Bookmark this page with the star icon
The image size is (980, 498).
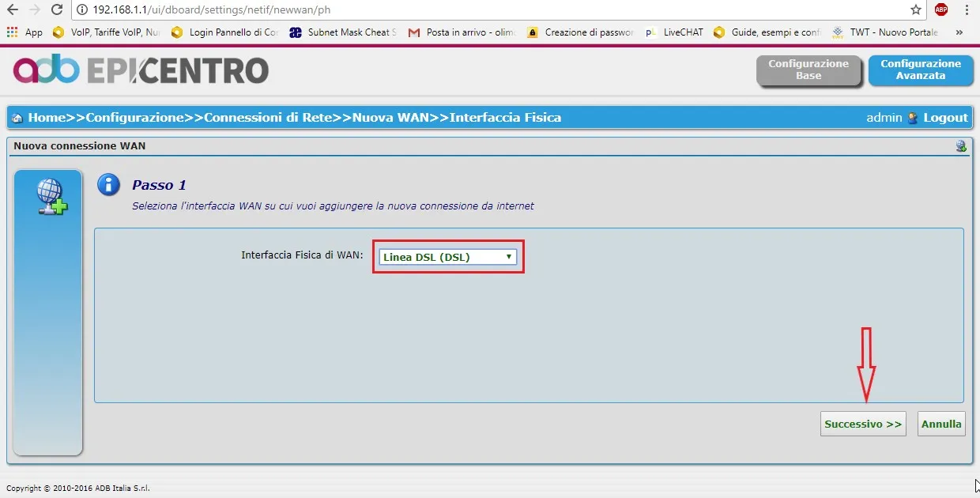pyautogui.click(x=916, y=9)
